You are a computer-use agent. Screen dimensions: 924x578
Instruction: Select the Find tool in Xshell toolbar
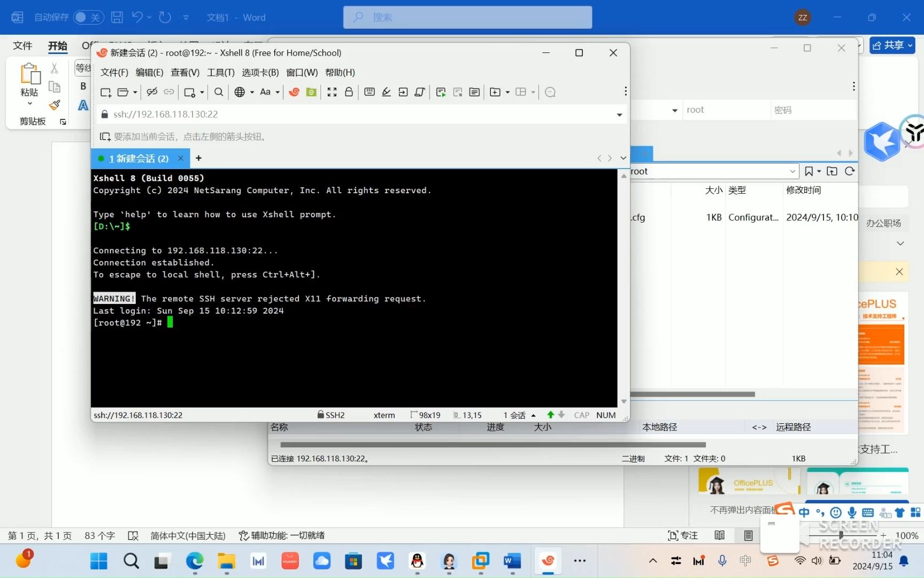[x=218, y=92]
